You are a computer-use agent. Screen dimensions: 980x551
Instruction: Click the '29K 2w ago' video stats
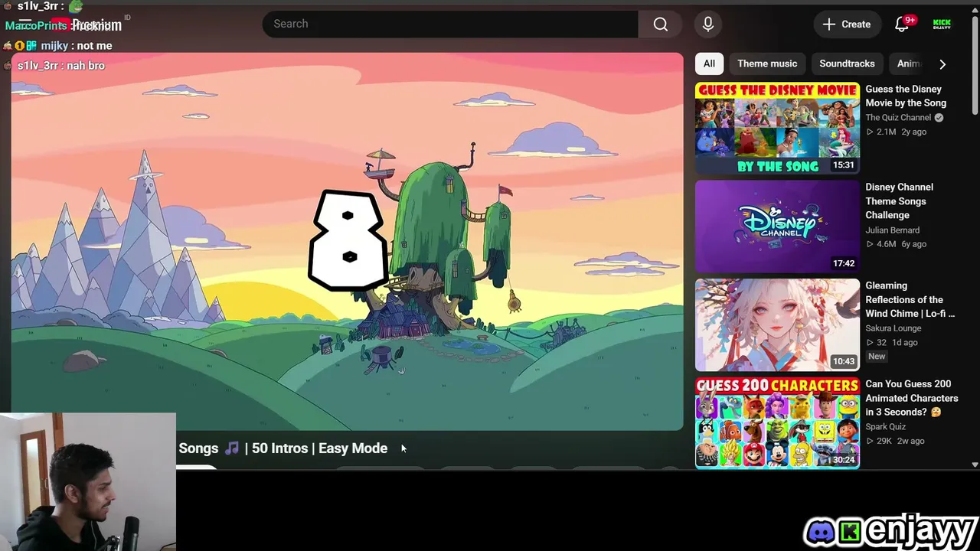(x=895, y=441)
